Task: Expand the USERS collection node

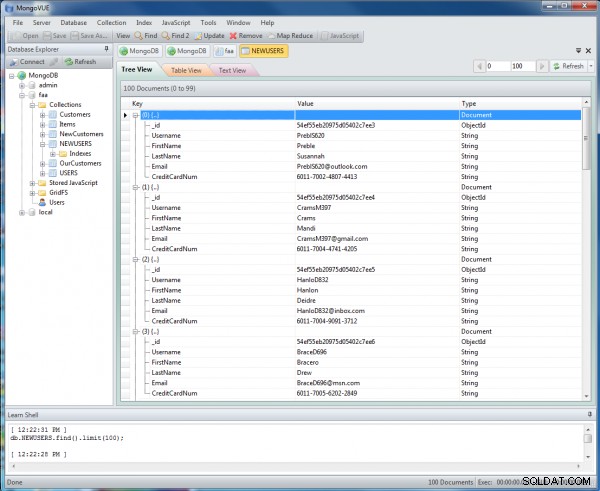Action: (x=42, y=173)
